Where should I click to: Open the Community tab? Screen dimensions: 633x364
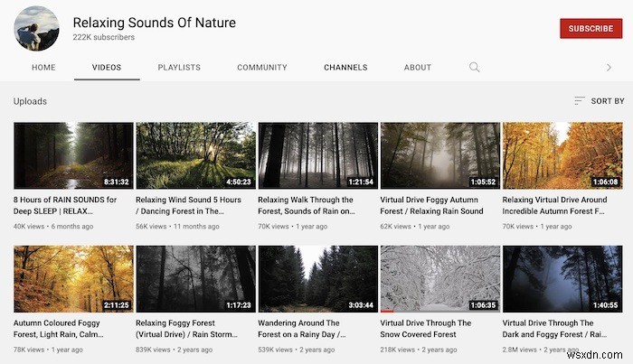(262, 68)
